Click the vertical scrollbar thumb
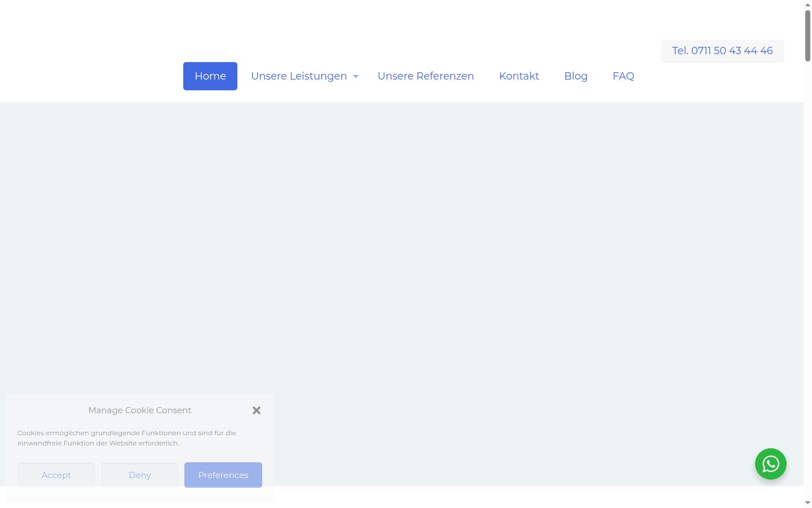The width and height of the screenshot is (812, 508). 807,35
